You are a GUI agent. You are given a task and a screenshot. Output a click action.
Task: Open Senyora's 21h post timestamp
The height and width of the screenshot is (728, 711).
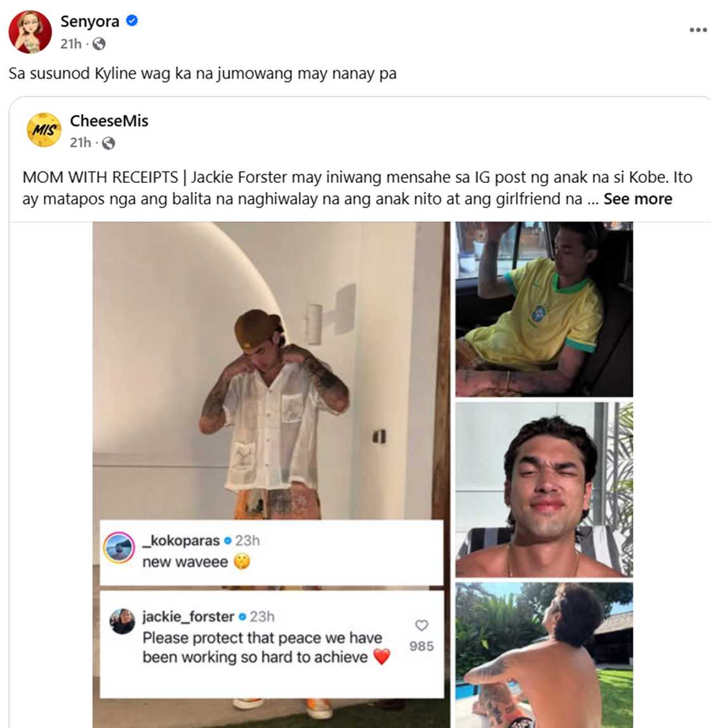[x=70, y=44]
